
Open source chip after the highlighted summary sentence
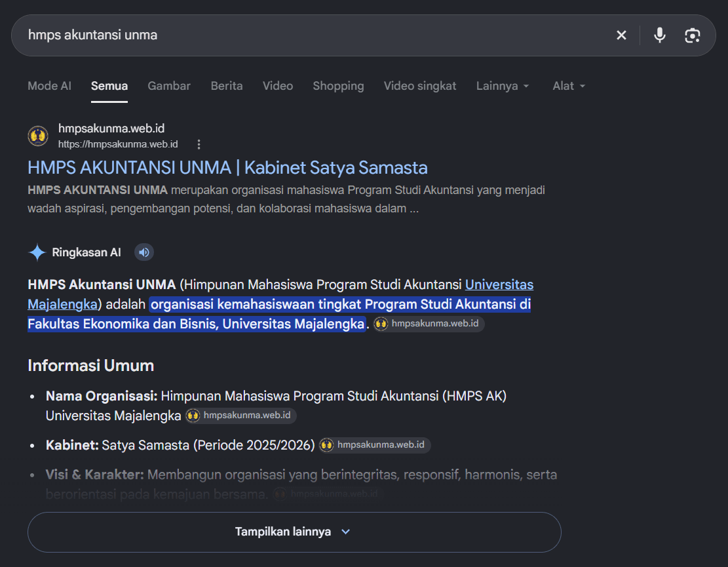[x=429, y=324]
